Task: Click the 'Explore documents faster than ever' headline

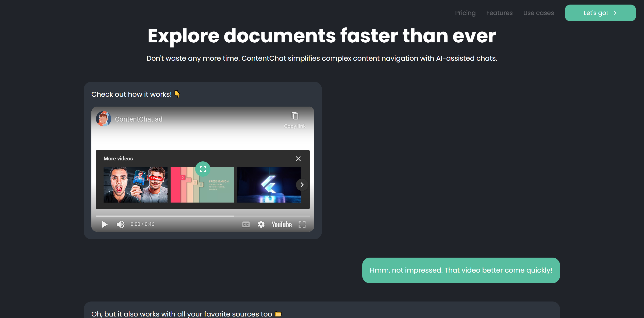Action: (x=322, y=36)
